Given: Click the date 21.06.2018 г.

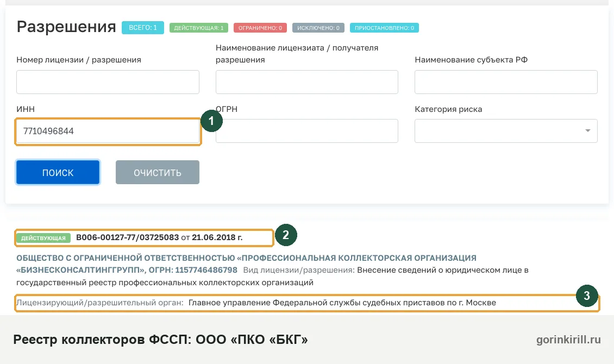Looking at the screenshot, I should [x=217, y=237].
